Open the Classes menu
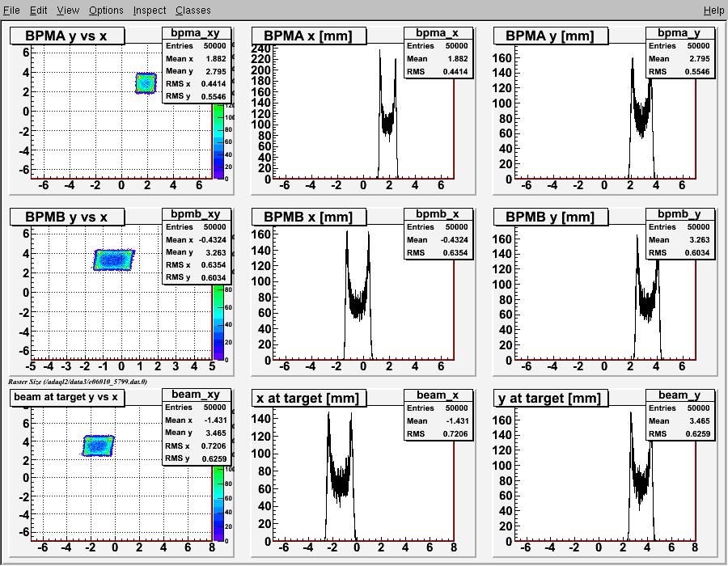Viewport: 728px width, 566px height. click(193, 11)
